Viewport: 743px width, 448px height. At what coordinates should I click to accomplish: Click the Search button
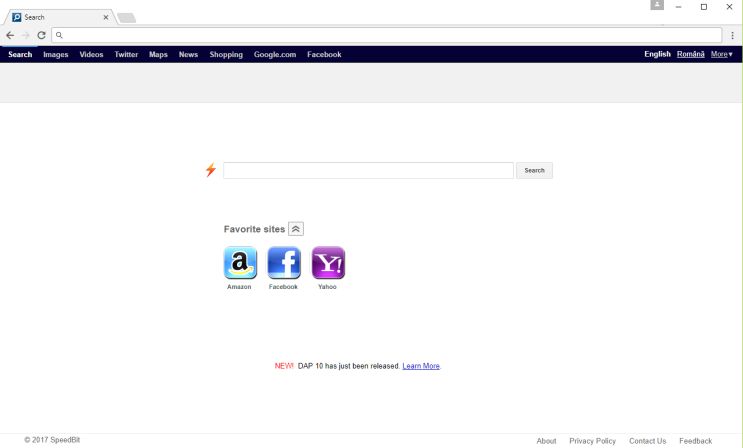(x=534, y=170)
